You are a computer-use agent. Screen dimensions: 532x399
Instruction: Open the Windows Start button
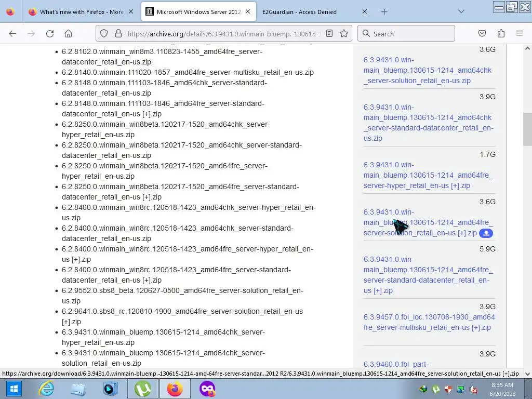point(14,389)
